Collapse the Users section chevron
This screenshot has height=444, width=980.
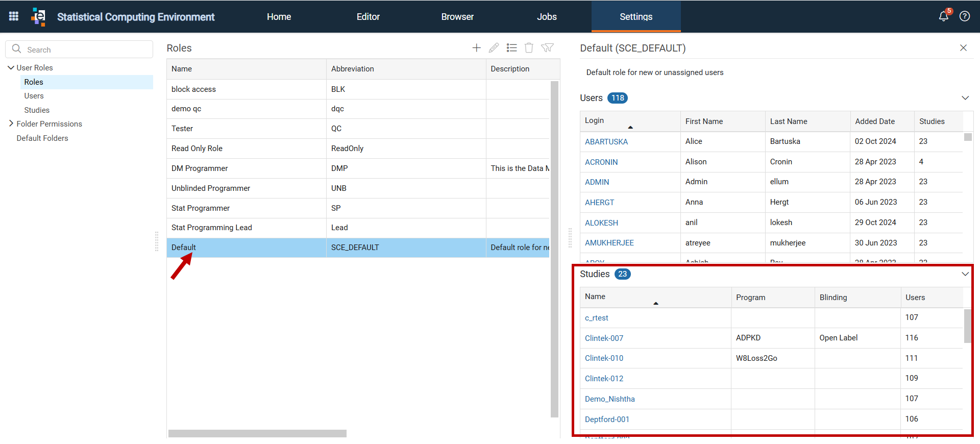[x=965, y=97]
